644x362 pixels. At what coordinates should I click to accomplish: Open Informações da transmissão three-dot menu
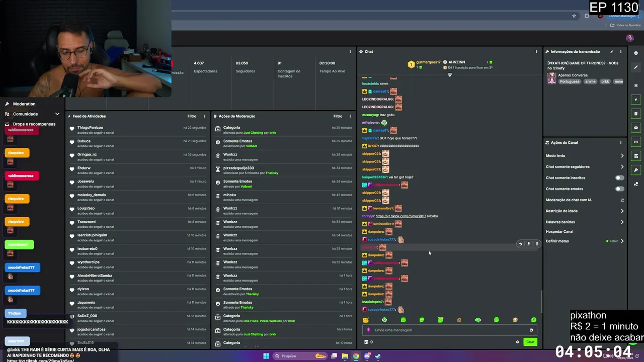coord(620,52)
